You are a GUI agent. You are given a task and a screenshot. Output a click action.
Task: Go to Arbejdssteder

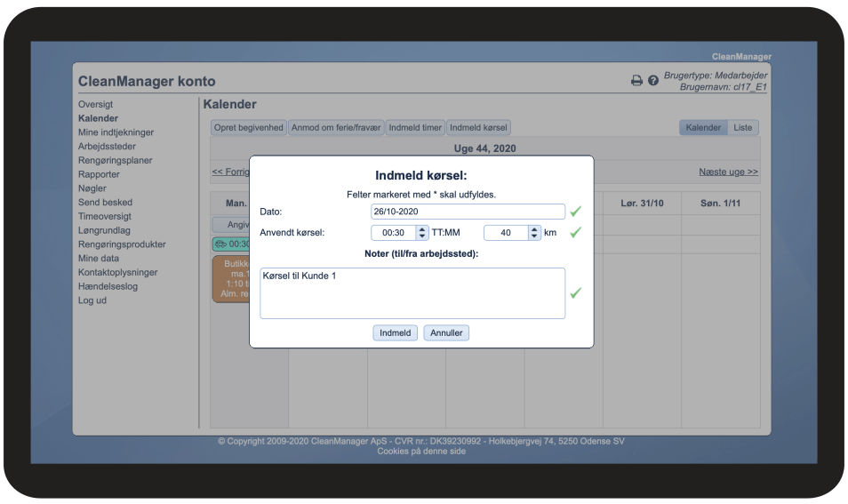pos(107,147)
